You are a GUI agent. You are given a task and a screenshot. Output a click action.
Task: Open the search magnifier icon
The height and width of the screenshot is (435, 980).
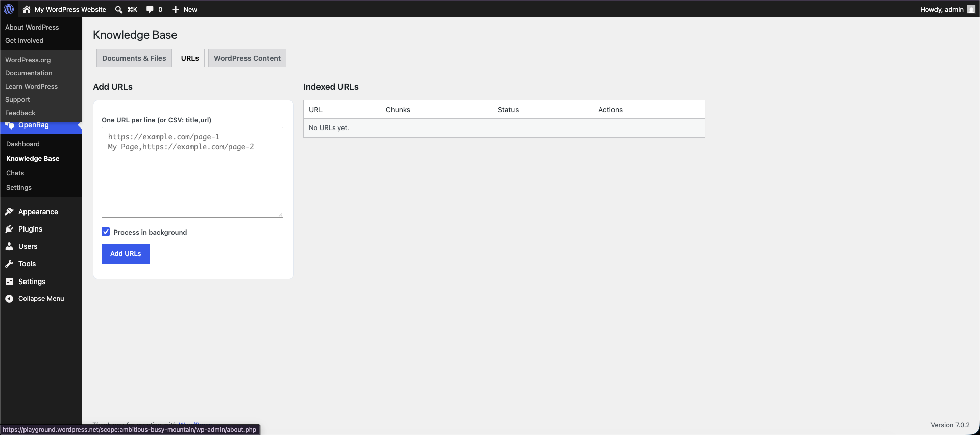(x=119, y=9)
